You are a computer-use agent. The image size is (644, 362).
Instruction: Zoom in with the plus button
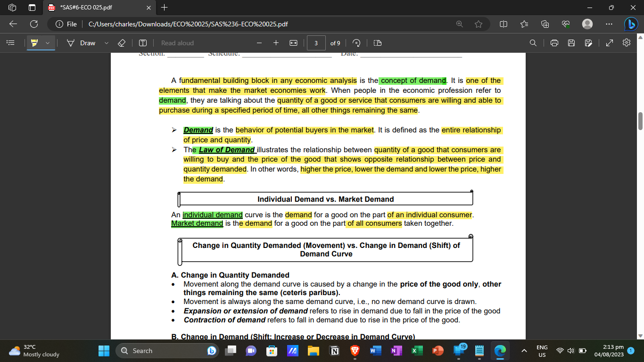pos(276,43)
